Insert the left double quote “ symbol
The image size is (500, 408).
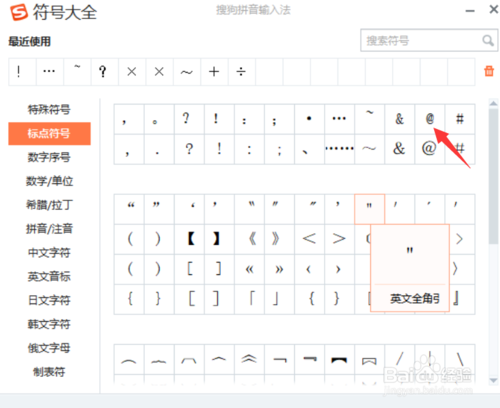point(129,209)
